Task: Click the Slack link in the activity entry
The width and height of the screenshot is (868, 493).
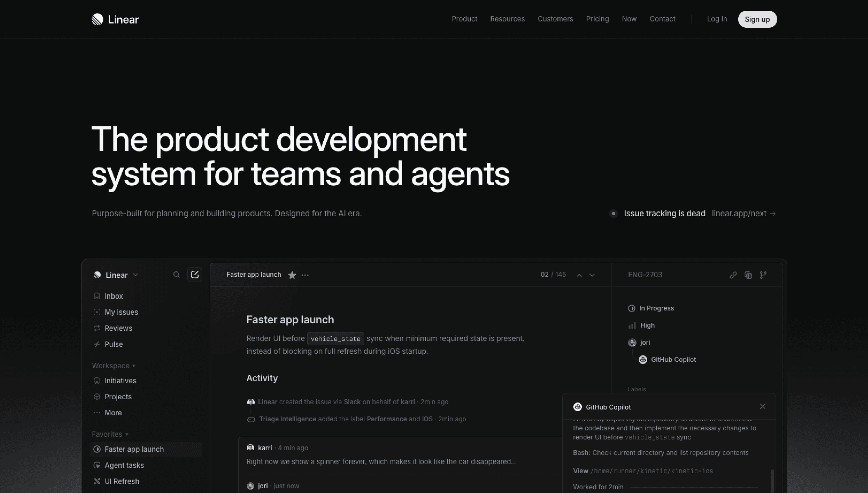Action: (x=352, y=402)
